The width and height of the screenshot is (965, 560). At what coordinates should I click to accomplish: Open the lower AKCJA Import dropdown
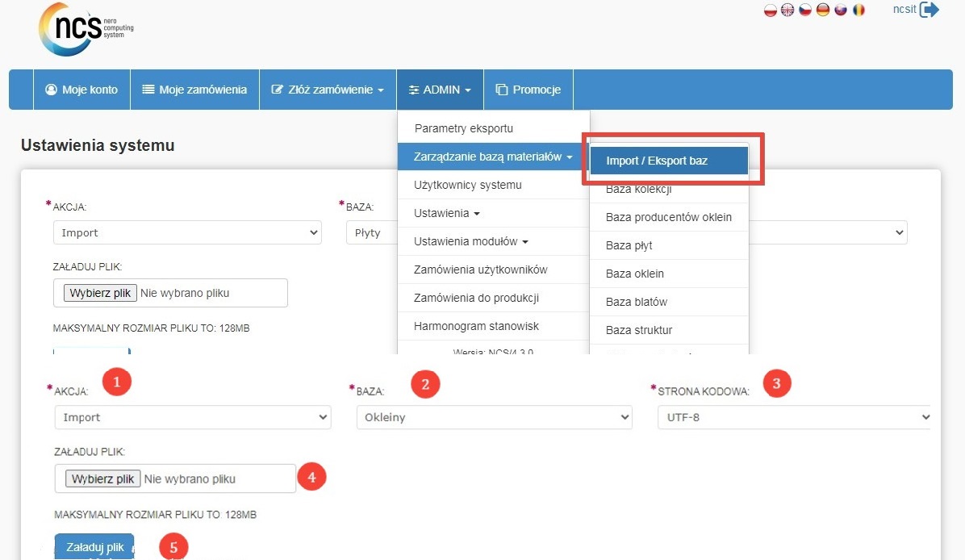(192, 417)
